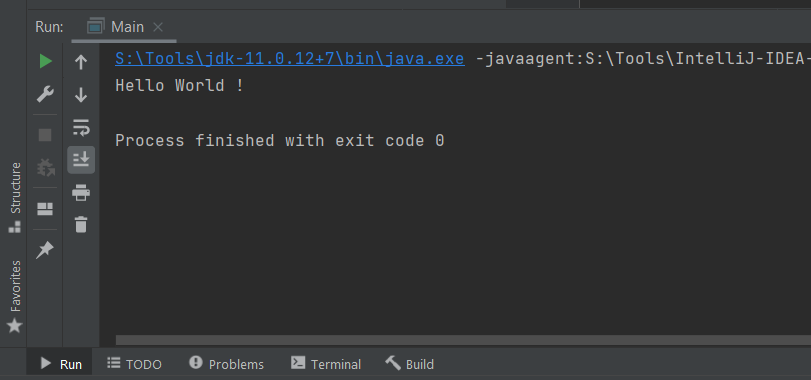Expand the Structure side panel
This screenshot has width=811, height=380.
[14, 197]
